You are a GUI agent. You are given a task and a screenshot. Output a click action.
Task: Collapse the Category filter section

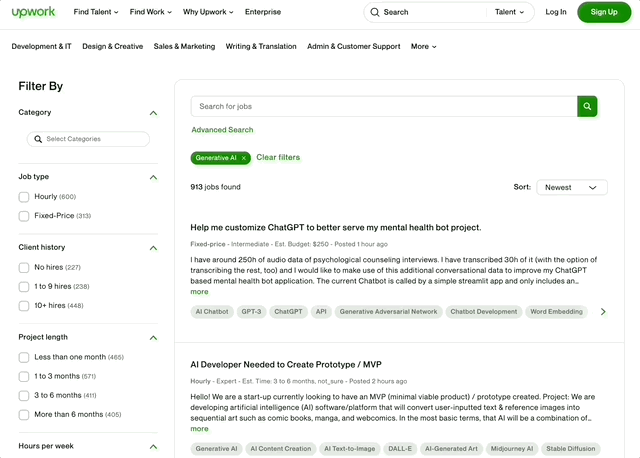[153, 113]
